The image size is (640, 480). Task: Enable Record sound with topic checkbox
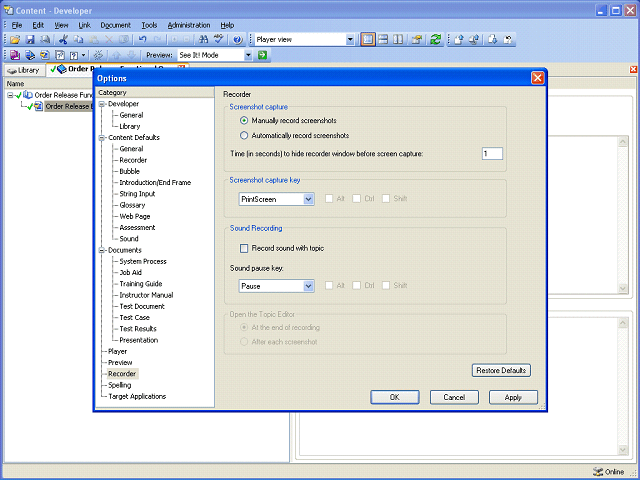tap(244, 248)
